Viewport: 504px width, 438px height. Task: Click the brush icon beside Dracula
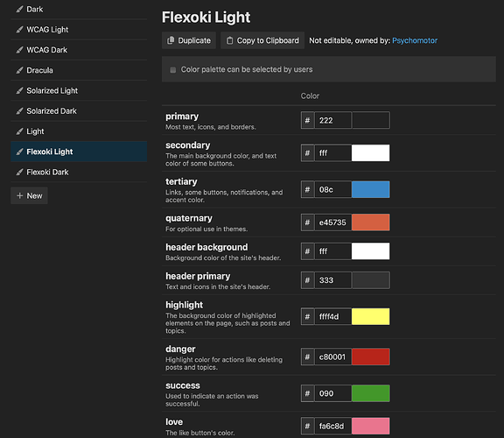(19, 70)
